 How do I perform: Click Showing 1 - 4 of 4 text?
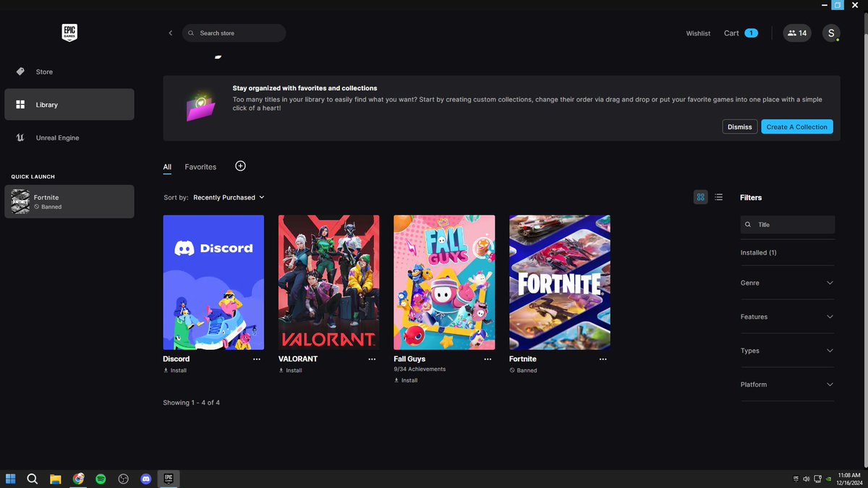click(192, 403)
